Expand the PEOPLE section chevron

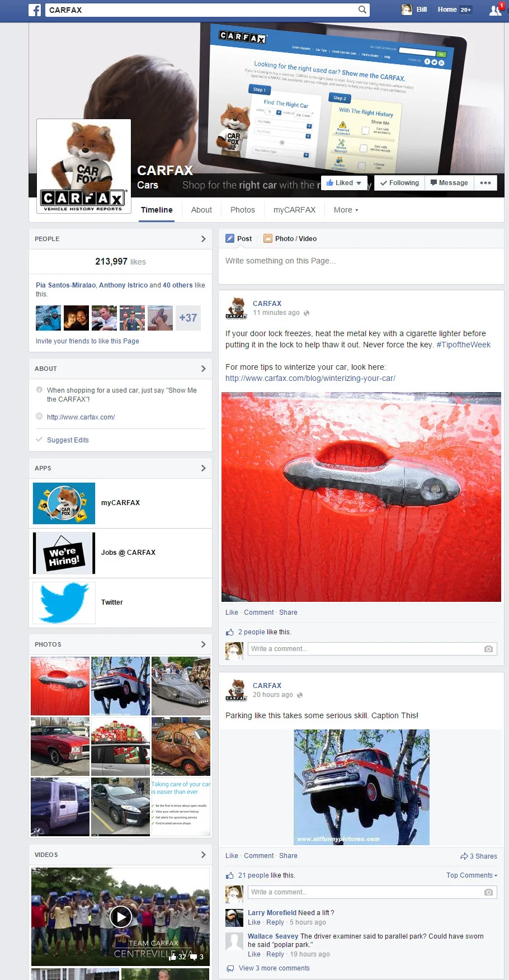[x=203, y=239]
